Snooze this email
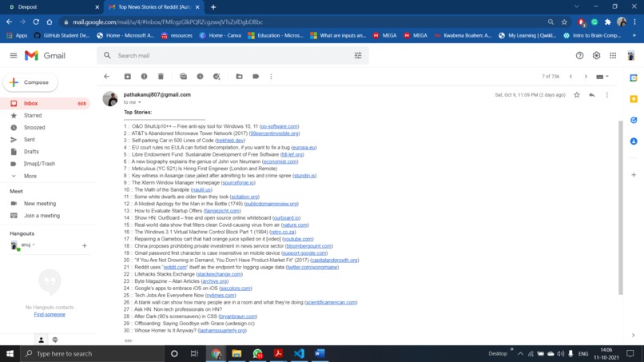This screenshot has height=362, width=644. tap(200, 77)
